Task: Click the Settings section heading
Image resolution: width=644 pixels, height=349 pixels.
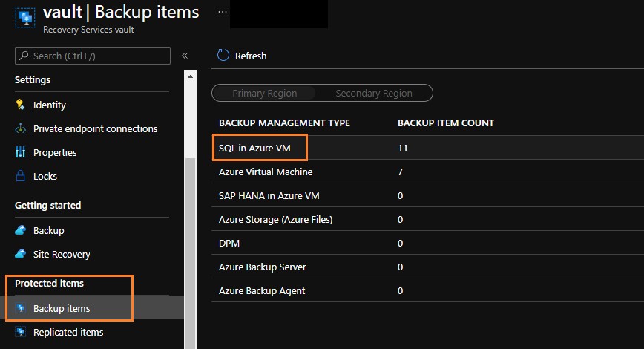Action: click(x=33, y=79)
